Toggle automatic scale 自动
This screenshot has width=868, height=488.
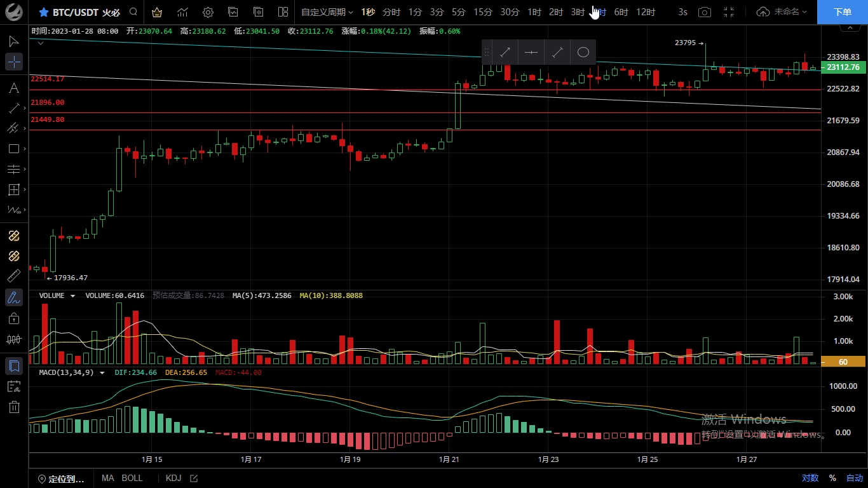[x=854, y=478]
